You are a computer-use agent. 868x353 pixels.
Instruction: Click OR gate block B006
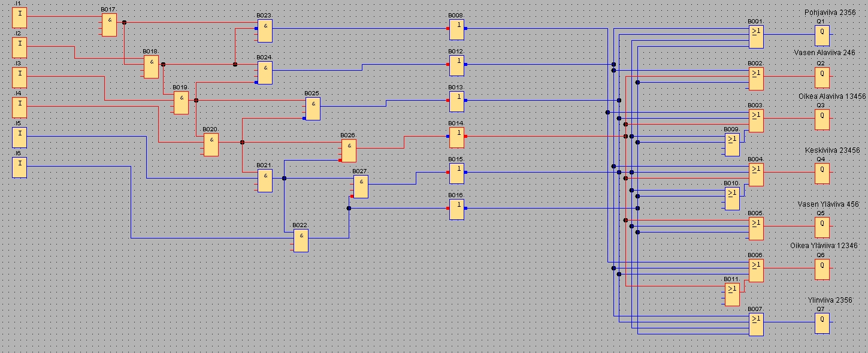coord(756,271)
